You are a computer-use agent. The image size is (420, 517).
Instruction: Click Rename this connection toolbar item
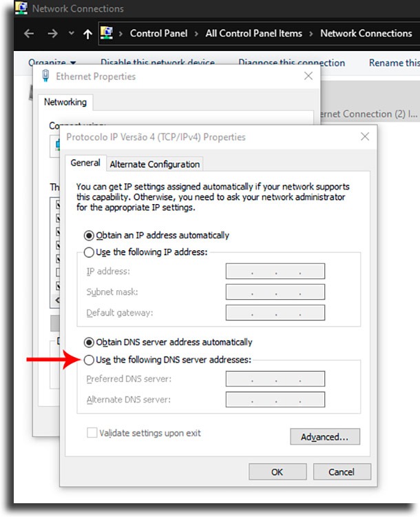coord(395,63)
